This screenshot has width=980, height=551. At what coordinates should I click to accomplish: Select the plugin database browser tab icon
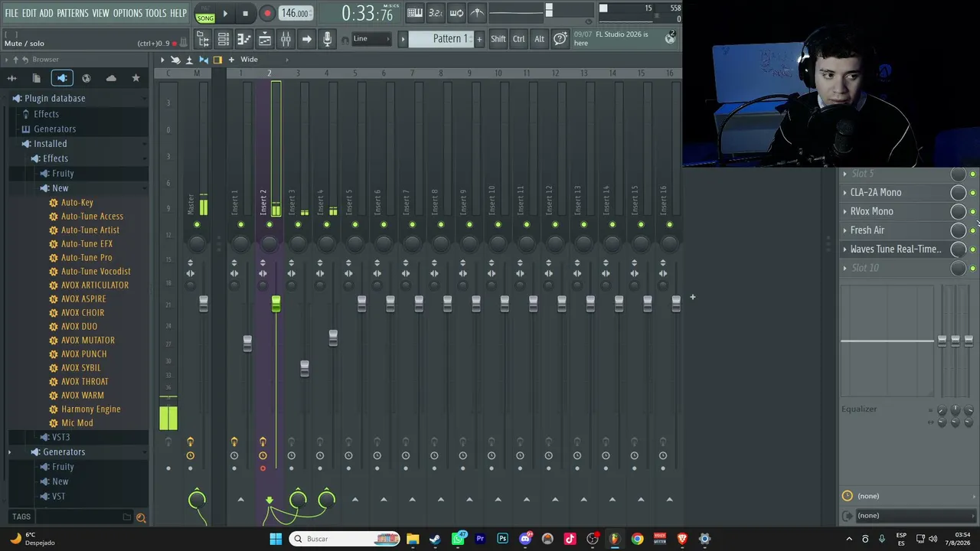tap(62, 78)
